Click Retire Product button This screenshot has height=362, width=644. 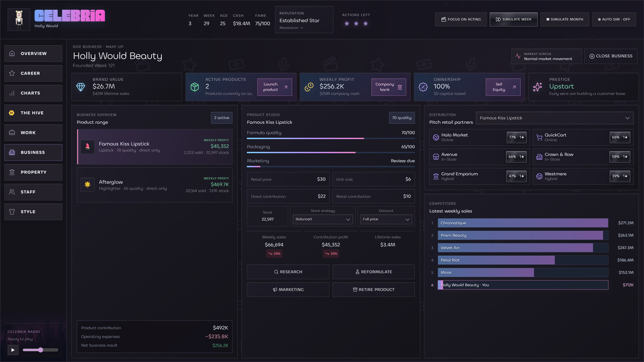(x=374, y=290)
